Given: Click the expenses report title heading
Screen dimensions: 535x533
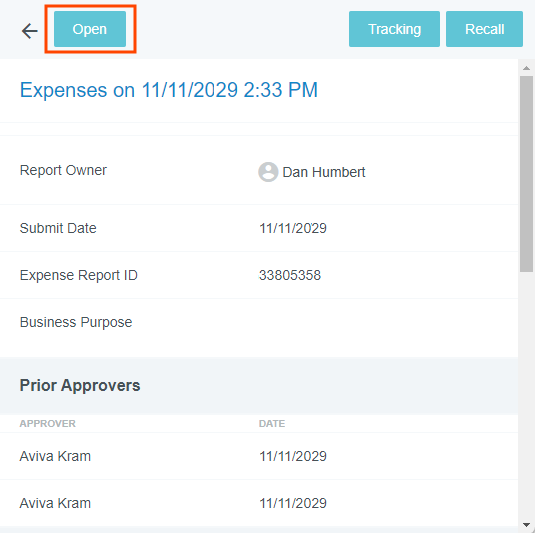Looking at the screenshot, I should pyautogui.click(x=169, y=90).
